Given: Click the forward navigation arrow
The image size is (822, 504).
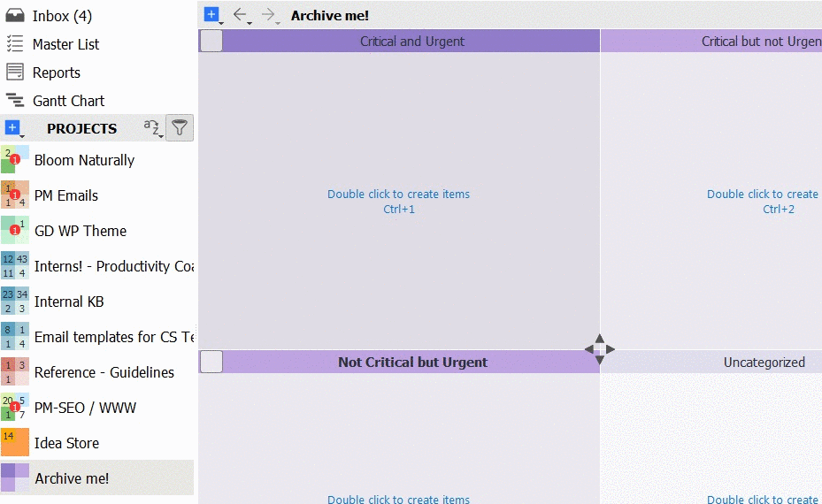Looking at the screenshot, I should [268, 14].
